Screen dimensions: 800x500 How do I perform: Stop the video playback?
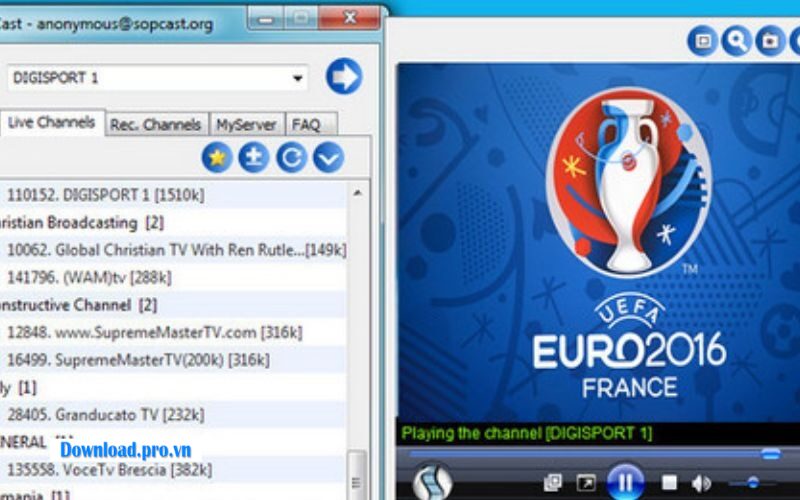coord(669,482)
